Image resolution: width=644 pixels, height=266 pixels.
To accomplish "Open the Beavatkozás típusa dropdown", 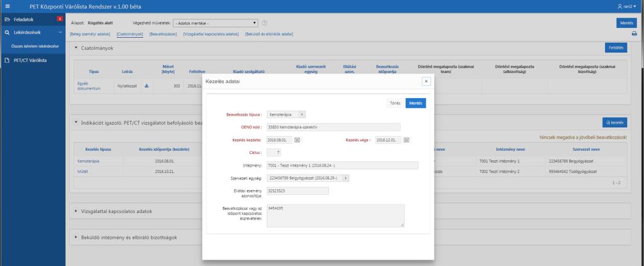I will 286,114.
